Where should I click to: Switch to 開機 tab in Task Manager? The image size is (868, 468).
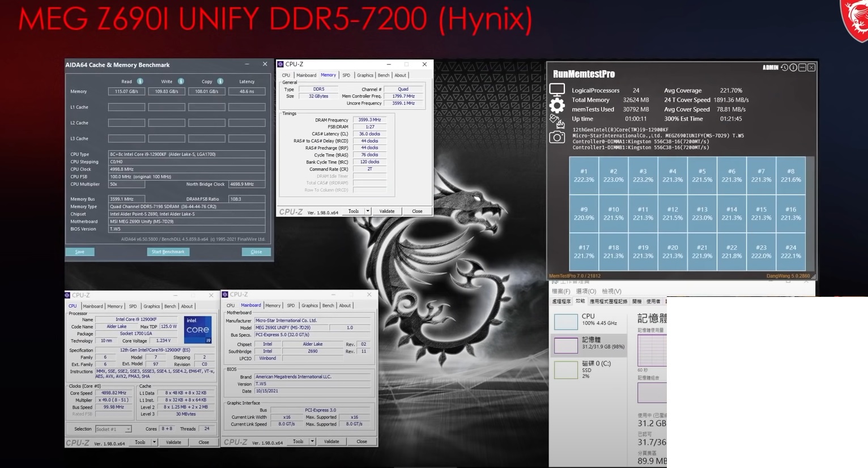[637, 301]
